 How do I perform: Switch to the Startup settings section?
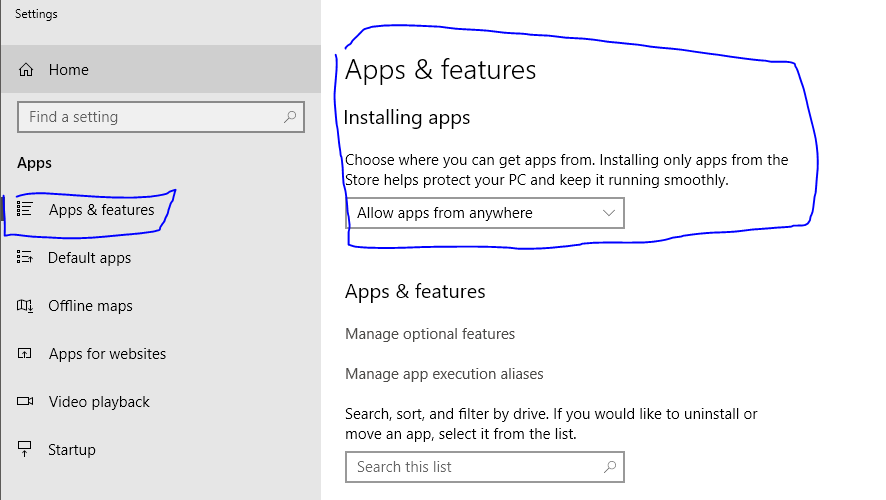pos(72,450)
